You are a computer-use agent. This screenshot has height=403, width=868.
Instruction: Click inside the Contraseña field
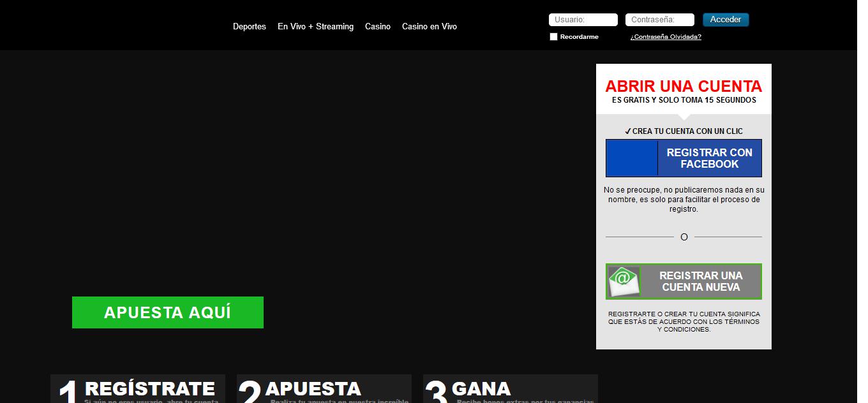point(660,19)
